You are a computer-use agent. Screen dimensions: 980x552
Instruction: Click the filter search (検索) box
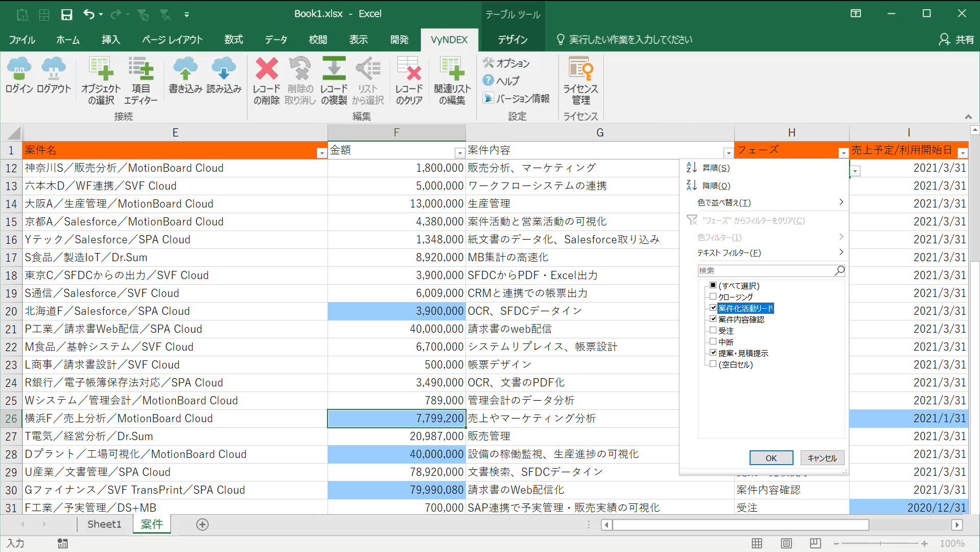click(765, 270)
